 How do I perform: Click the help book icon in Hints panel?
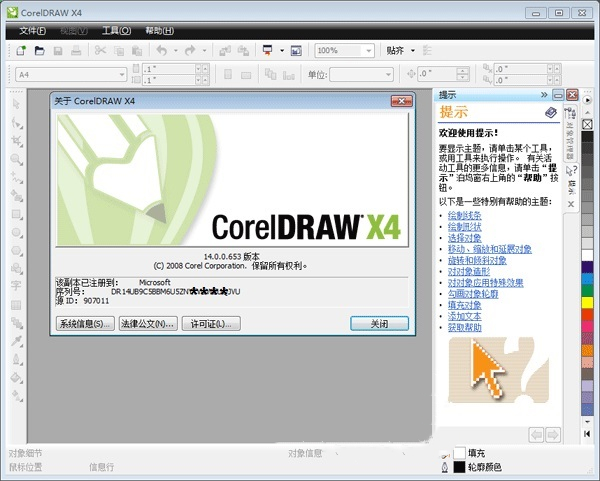(x=551, y=112)
